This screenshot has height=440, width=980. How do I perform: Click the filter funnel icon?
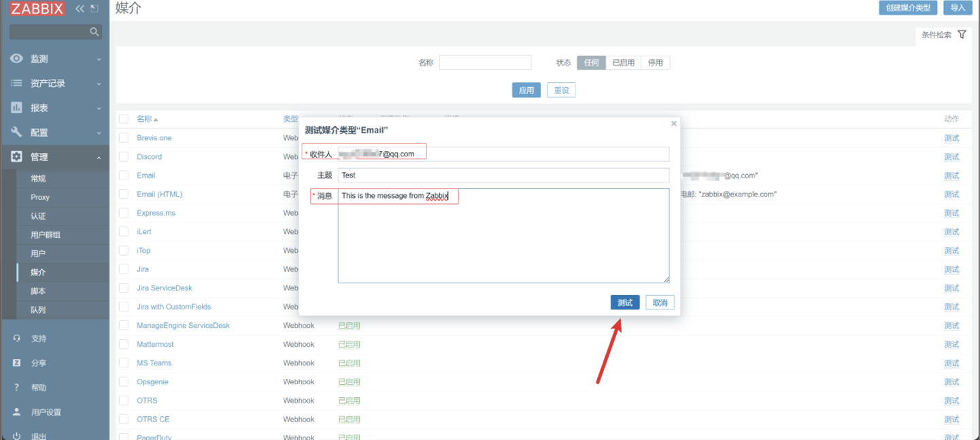(962, 35)
